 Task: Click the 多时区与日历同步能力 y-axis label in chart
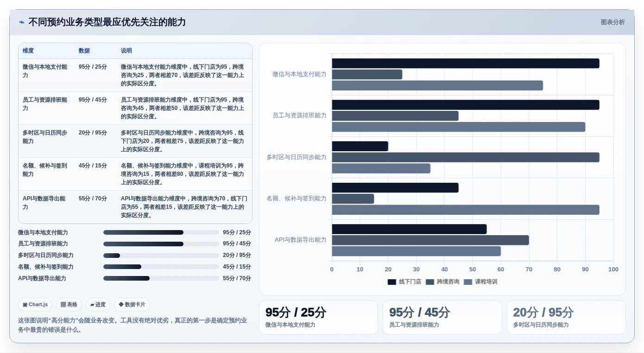297,157
